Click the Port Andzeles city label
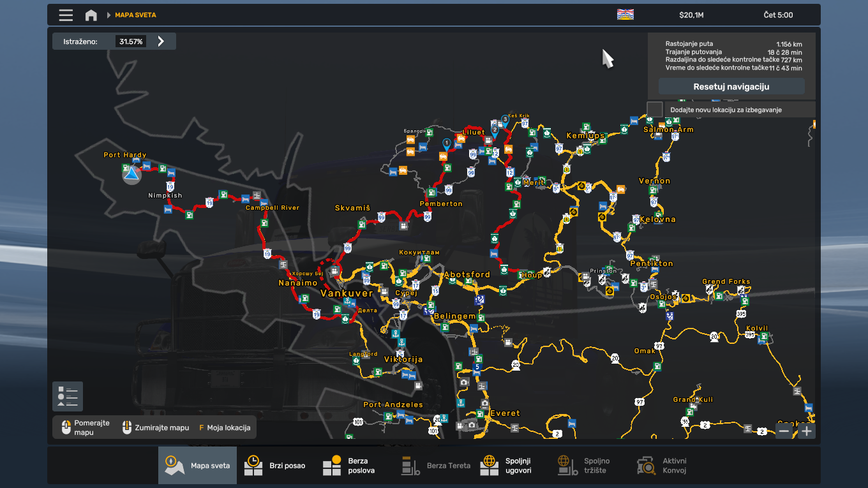 (x=393, y=405)
